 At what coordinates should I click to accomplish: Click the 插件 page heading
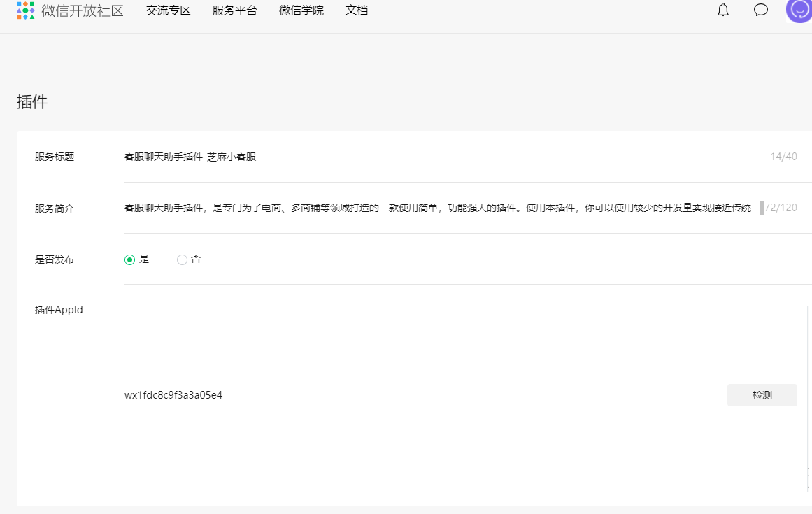32,102
